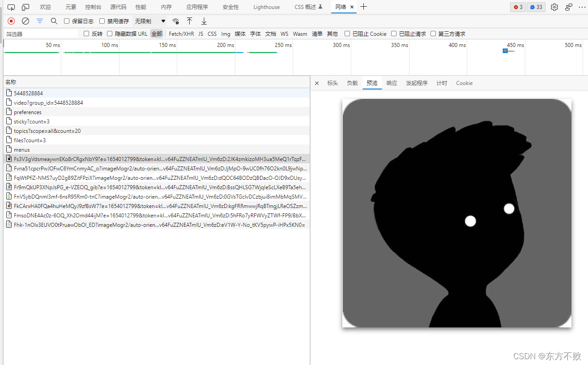Show the 33 messages badge
The image size is (588, 365).
(536, 7)
